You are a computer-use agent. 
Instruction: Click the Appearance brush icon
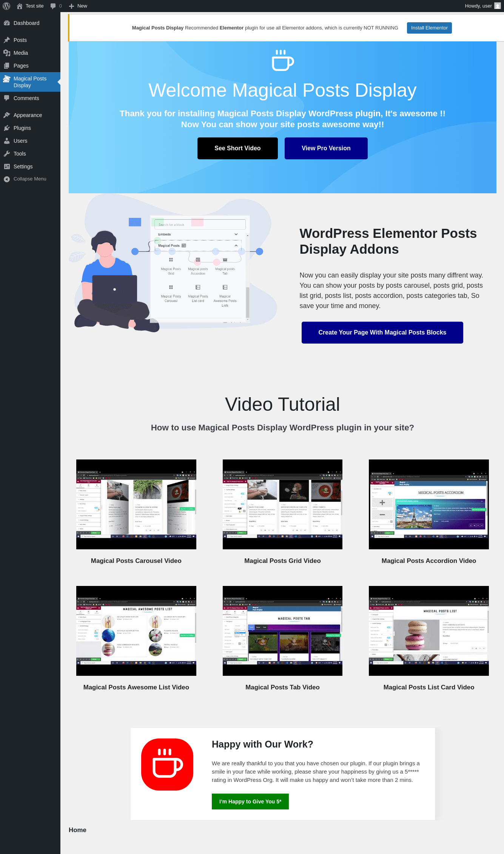[x=7, y=115]
